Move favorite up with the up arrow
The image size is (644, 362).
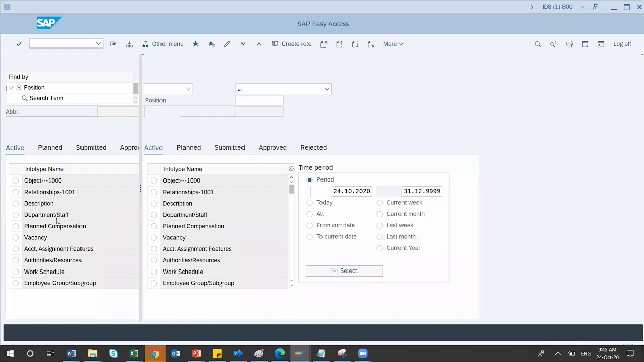pos(259,44)
